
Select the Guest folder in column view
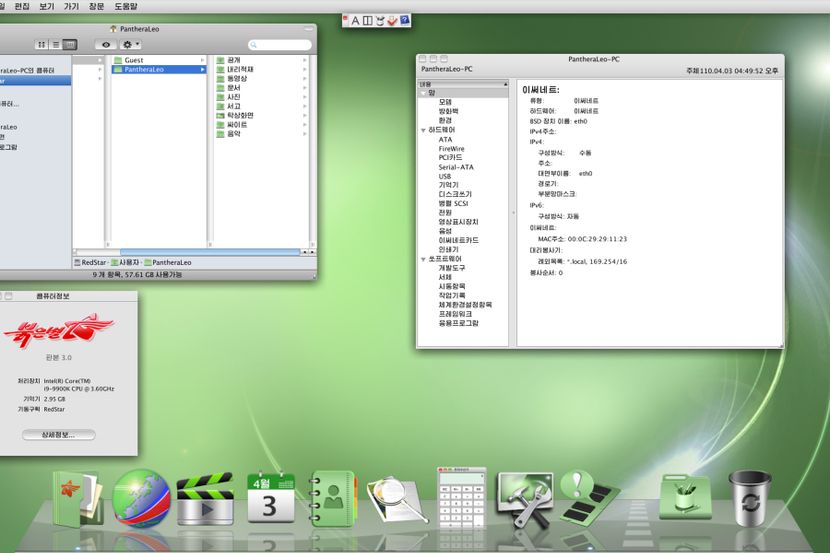[133, 60]
